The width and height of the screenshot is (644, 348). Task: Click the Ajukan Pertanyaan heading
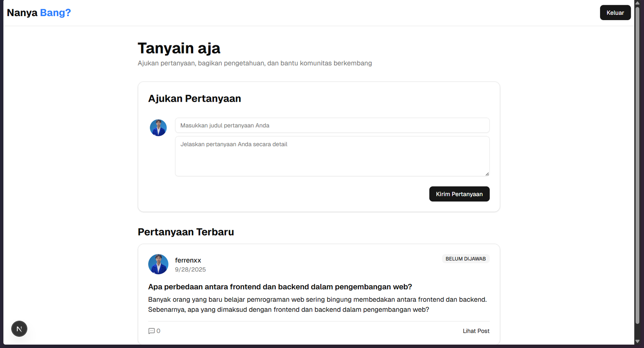pos(194,99)
